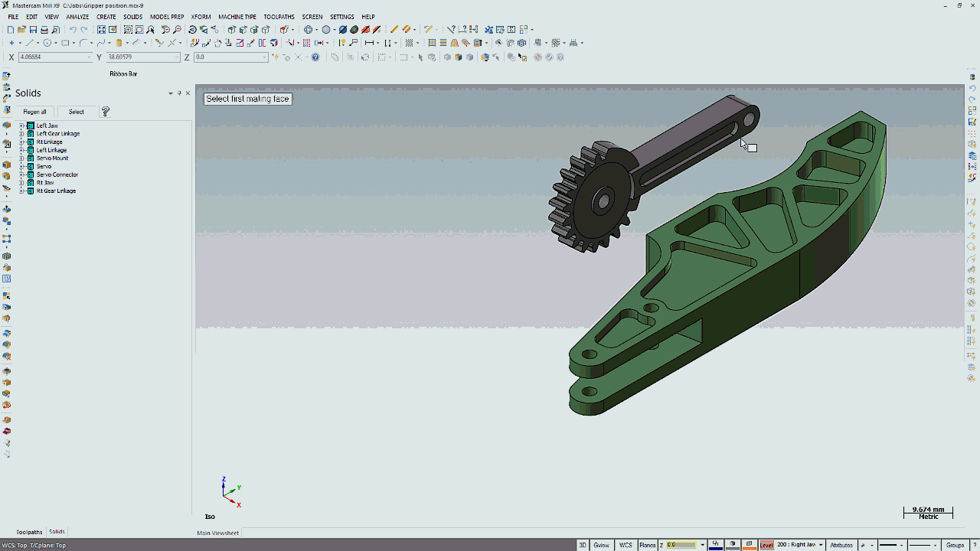Close the Solids panel
The image size is (980, 551).
[188, 93]
